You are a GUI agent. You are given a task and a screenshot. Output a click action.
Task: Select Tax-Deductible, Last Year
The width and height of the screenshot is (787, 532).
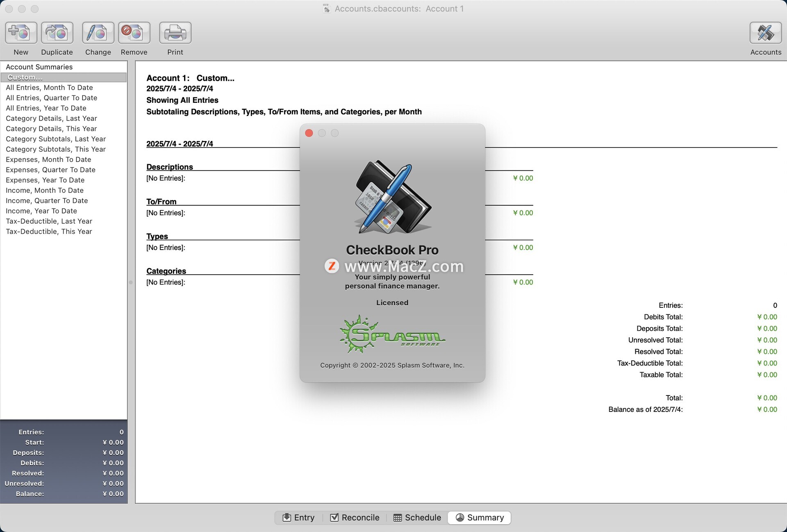(64, 221)
